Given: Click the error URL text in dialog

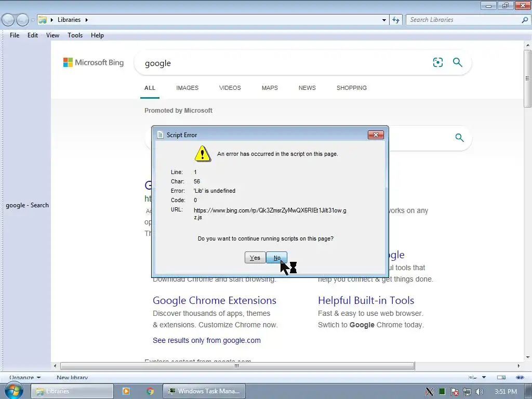Looking at the screenshot, I should [x=270, y=214].
